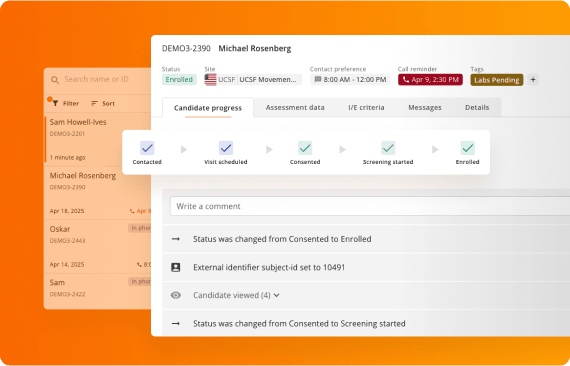
Task: Click the plus icon to add tag
Action: tap(533, 80)
